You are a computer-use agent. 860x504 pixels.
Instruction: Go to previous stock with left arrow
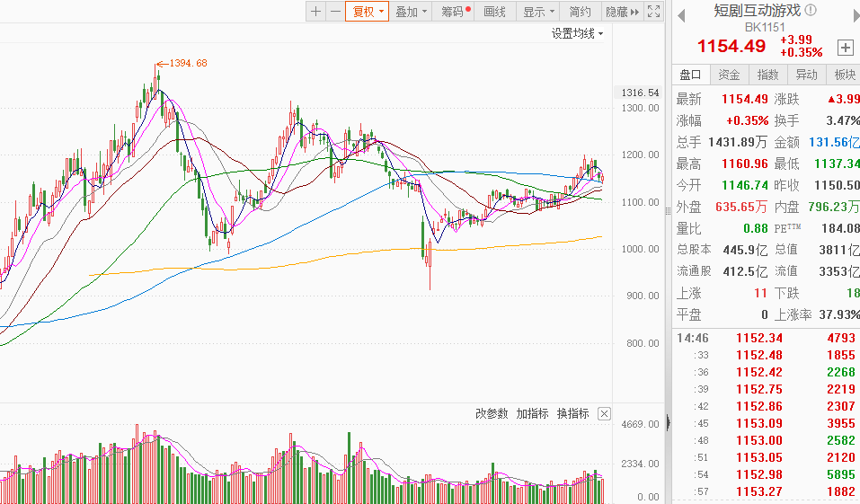681,15
